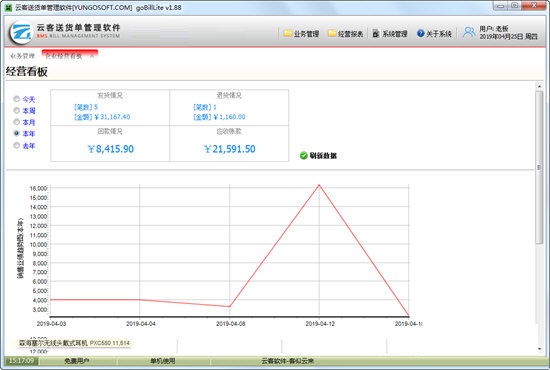Click the 系统管理 system icon
Viewport: 550px width, 370px height.
point(376,33)
